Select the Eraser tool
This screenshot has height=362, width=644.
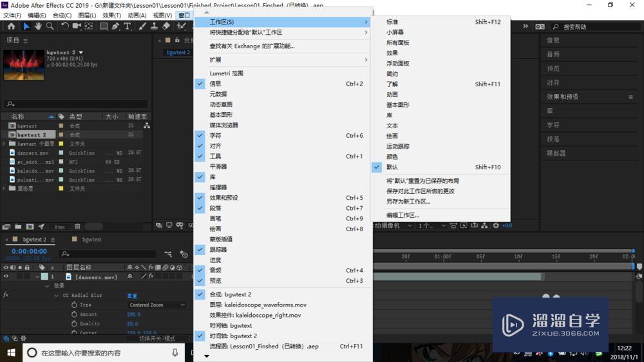click(166, 26)
